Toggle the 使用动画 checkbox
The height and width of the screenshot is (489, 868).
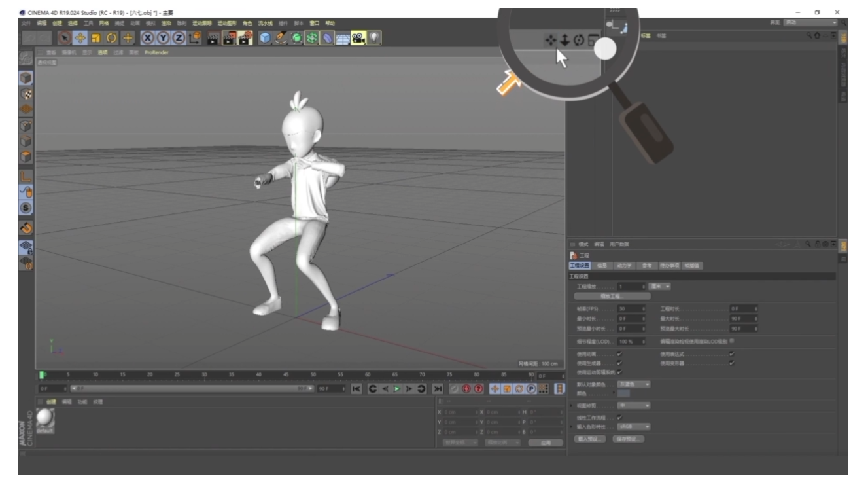[619, 354]
